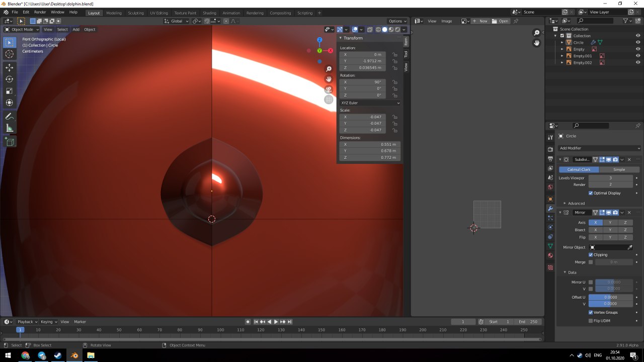Click the viewport zoom magnifier gizmo
Image resolution: width=644 pixels, height=362 pixels.
[329, 69]
